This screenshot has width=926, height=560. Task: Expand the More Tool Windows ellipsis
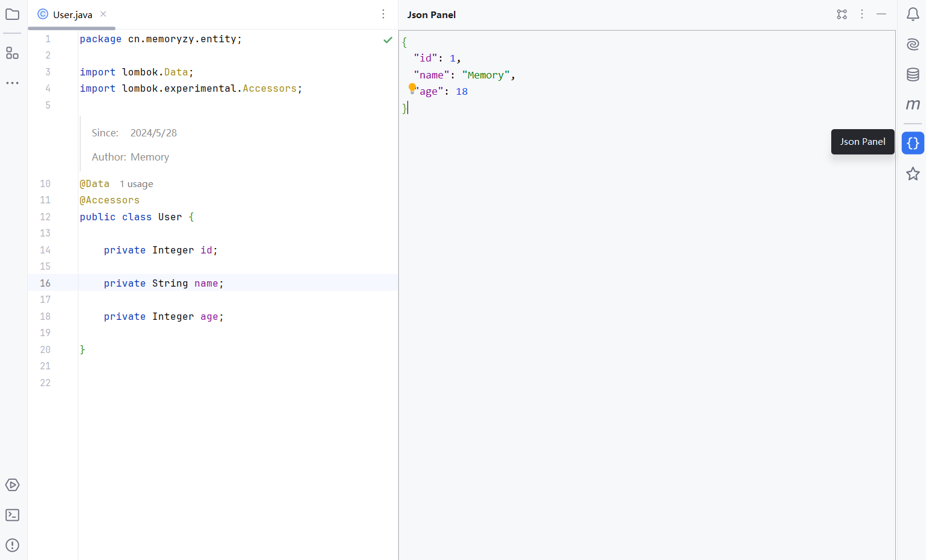[12, 83]
